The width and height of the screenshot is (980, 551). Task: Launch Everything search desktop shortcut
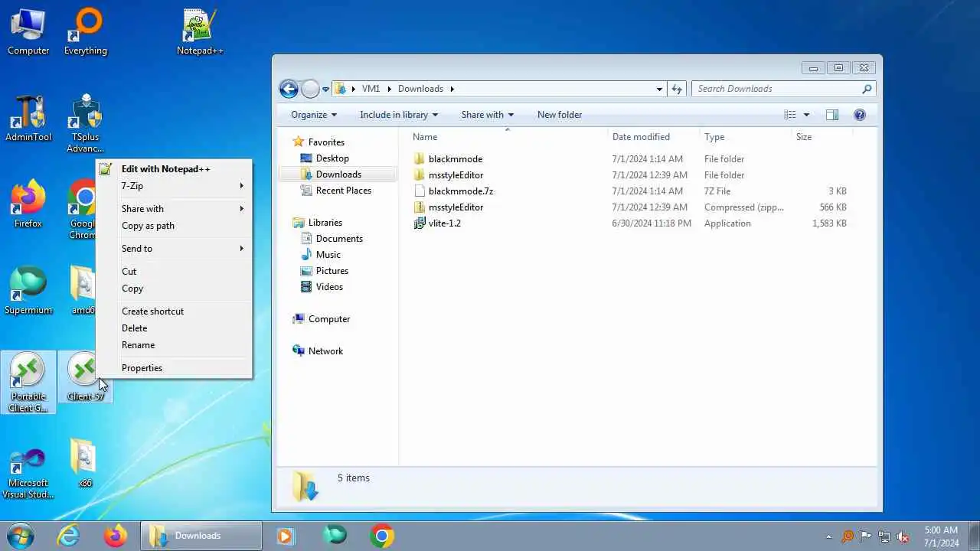click(86, 32)
